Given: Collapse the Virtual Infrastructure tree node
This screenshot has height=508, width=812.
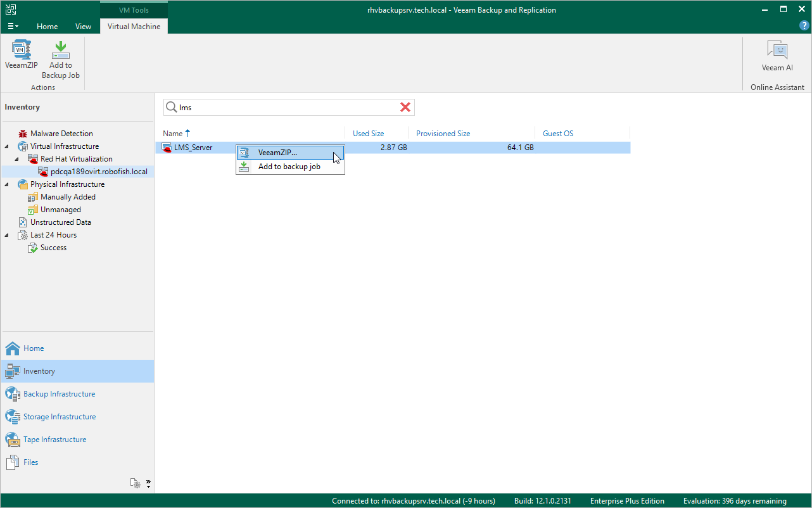Looking at the screenshot, I should tap(8, 146).
